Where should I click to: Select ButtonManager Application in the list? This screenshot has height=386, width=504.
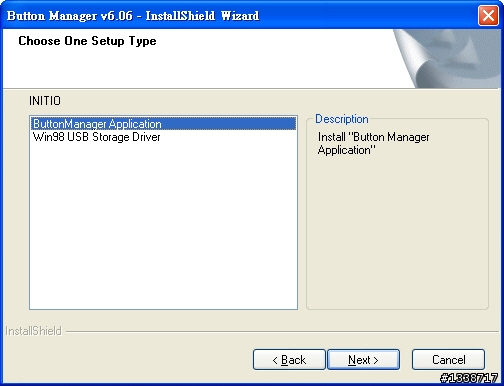163,124
